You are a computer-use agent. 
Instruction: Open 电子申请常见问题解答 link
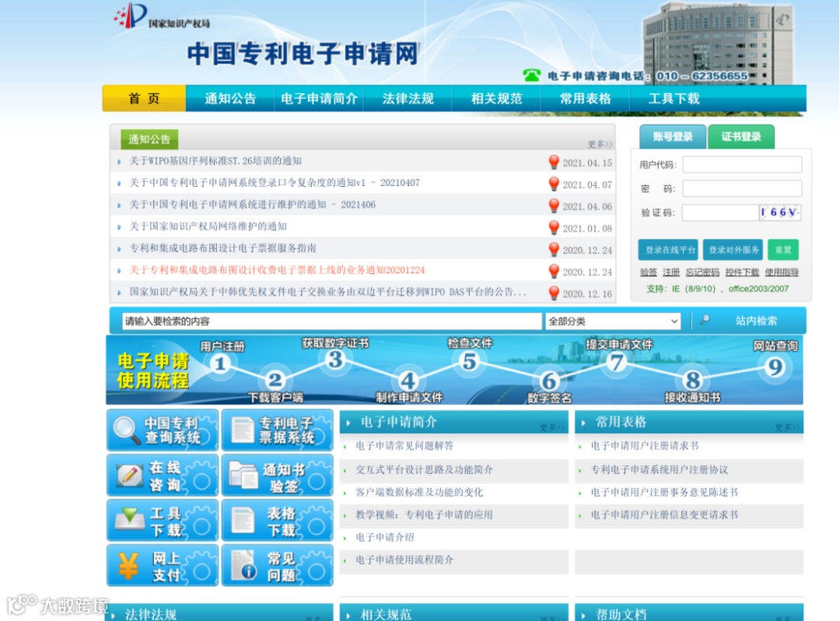click(404, 446)
